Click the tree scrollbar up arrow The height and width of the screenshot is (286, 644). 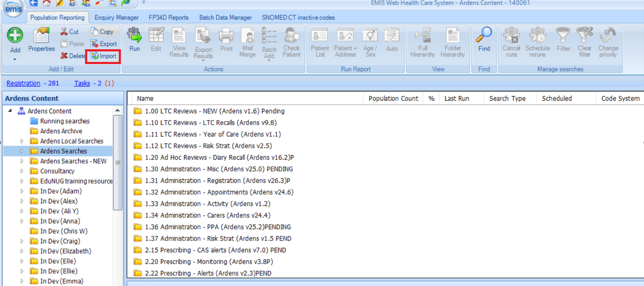[118, 111]
